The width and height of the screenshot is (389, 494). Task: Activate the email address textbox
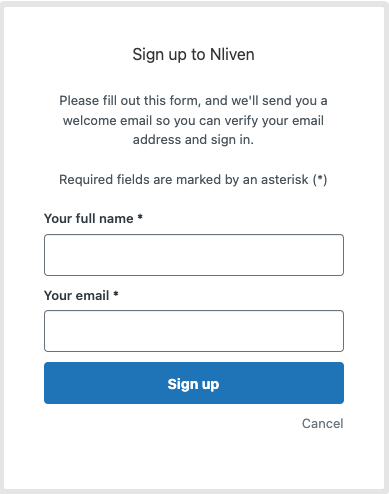pyautogui.click(x=194, y=331)
